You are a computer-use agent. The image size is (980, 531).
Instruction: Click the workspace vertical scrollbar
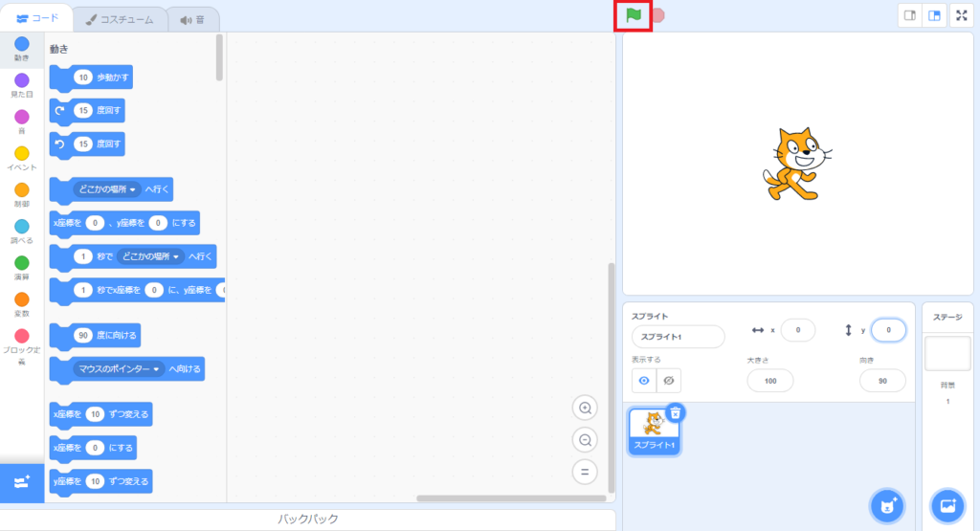tap(612, 378)
